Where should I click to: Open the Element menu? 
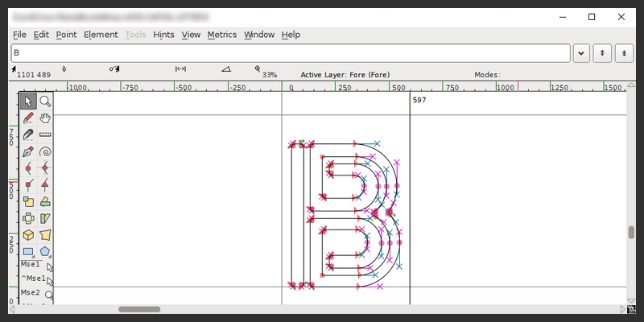(x=101, y=35)
